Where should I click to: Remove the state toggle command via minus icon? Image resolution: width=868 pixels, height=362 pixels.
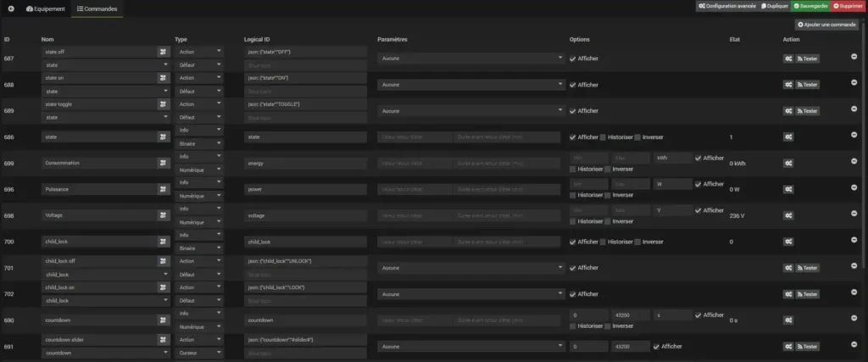pyautogui.click(x=854, y=109)
